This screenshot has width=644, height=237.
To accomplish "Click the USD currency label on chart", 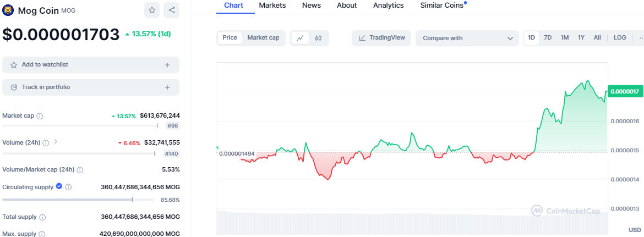I will [x=635, y=229].
